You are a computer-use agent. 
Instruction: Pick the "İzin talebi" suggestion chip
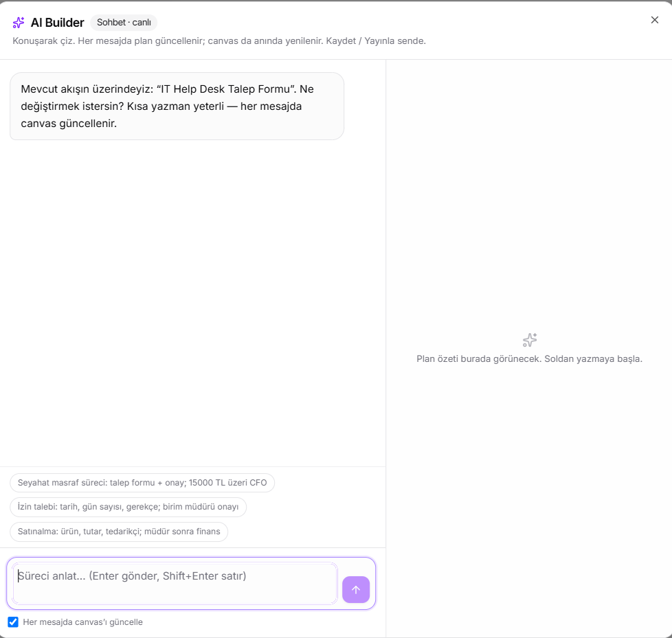click(128, 507)
